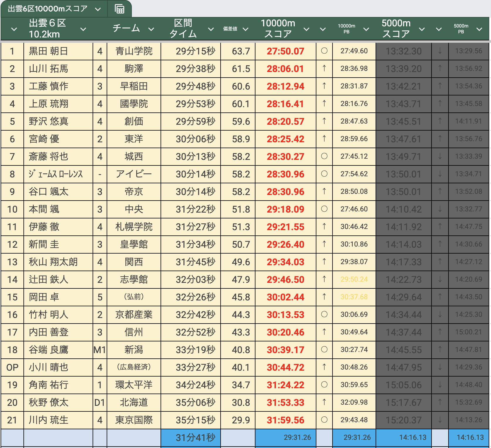The height and width of the screenshot is (448, 491).
Task: Open the table calculation icon beside the tab
Action: tap(120, 9)
